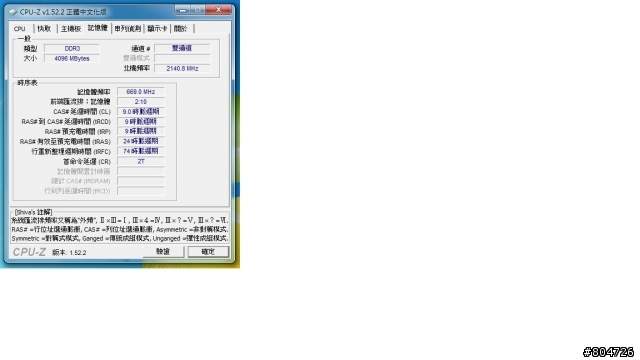This screenshot has height=360, width=640.
Task: Close the CPU-Z window
Action: click(218, 10)
